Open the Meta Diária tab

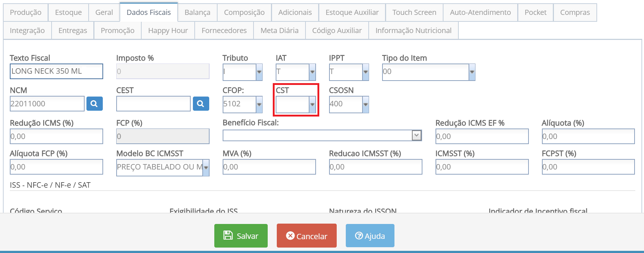pyautogui.click(x=279, y=30)
